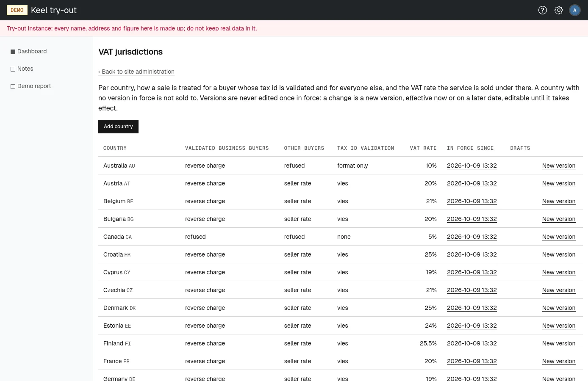
Task: Click the Keel try-out title
Action: click(54, 10)
